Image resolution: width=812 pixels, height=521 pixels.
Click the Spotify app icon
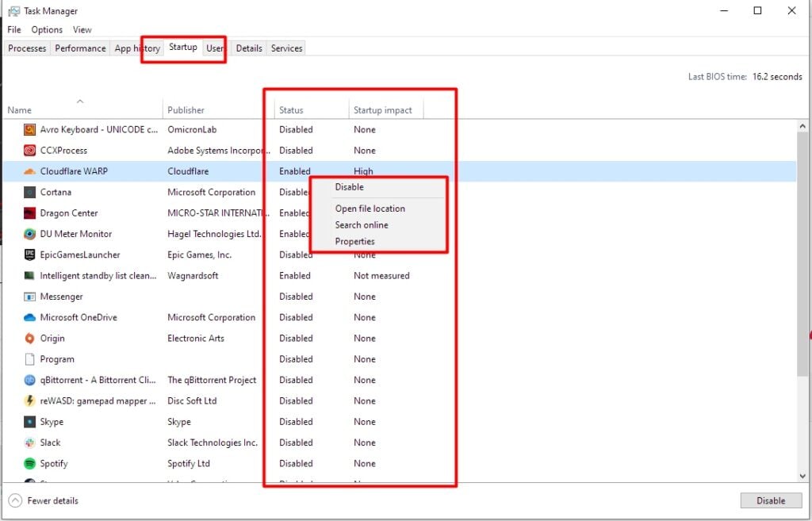click(30, 464)
